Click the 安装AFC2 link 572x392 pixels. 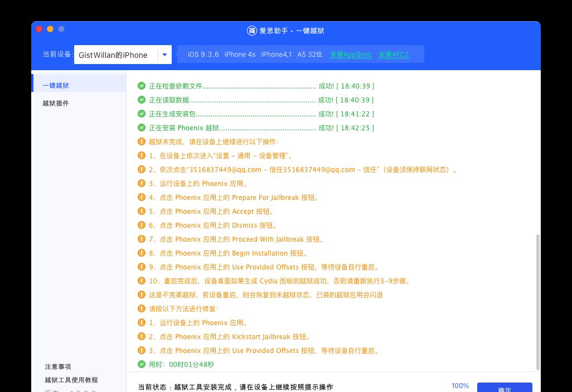(394, 54)
